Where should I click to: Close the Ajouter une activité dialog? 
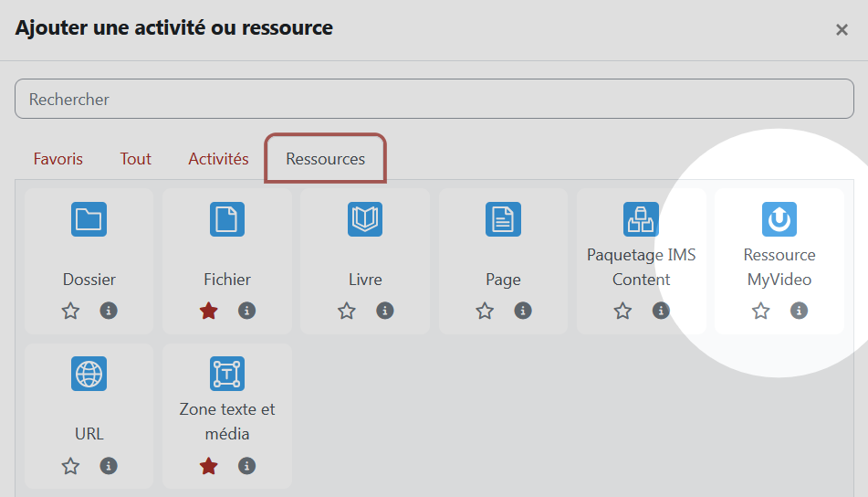pyautogui.click(x=842, y=30)
